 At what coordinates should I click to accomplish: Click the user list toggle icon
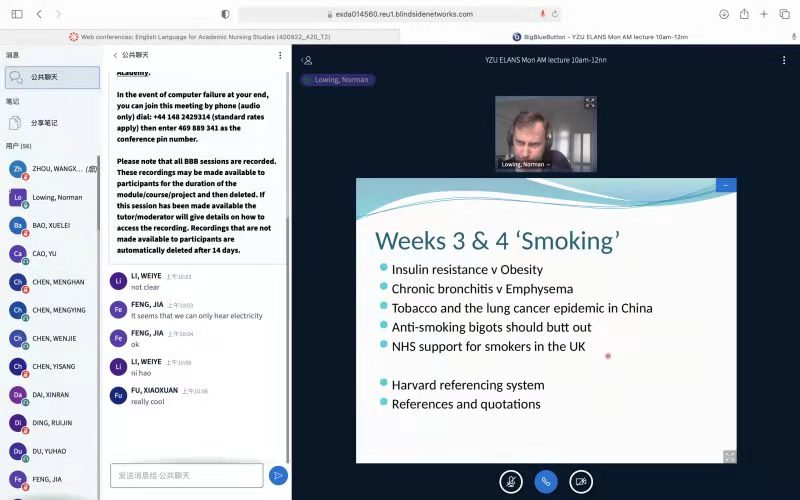307,60
